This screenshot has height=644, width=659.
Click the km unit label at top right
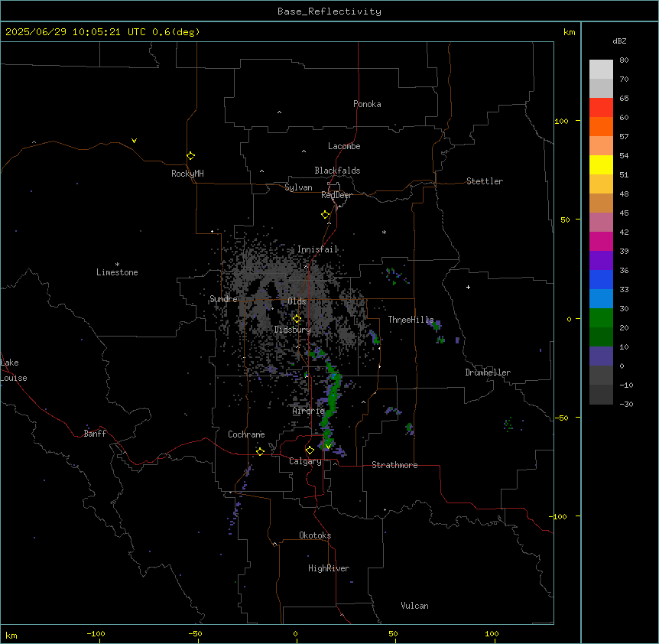(570, 32)
